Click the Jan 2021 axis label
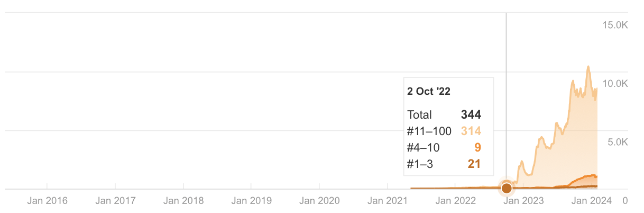The image size is (644, 213). pos(388,201)
